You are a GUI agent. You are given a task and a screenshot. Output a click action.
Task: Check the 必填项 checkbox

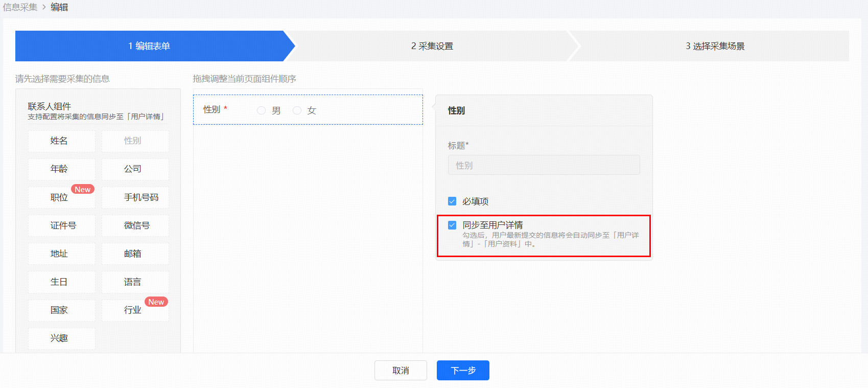tap(452, 201)
